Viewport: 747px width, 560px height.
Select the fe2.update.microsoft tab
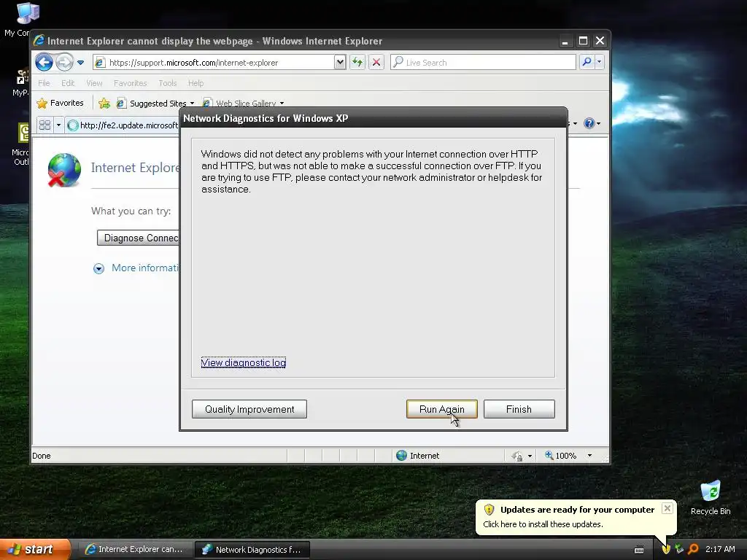[123, 125]
